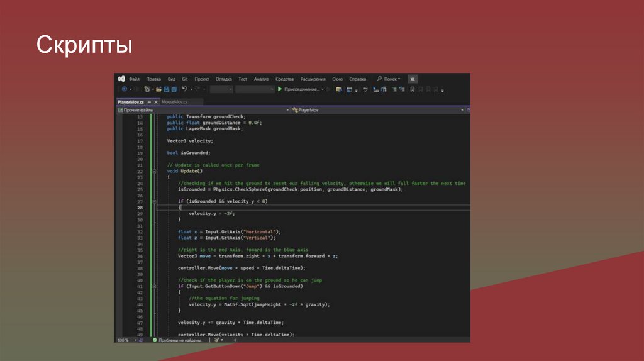644x361 pixels.
Task: Click the green Start debugging arrow
Action: [x=280, y=89]
